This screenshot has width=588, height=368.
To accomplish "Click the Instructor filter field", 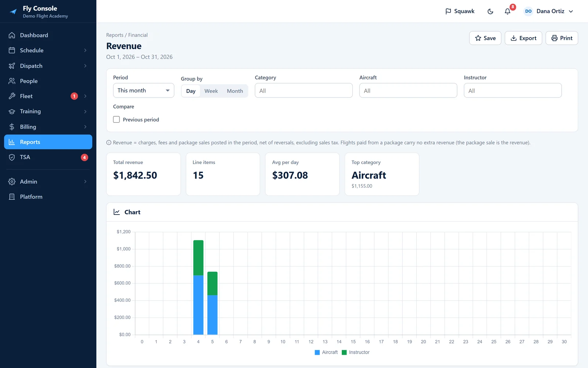I will click(x=513, y=91).
